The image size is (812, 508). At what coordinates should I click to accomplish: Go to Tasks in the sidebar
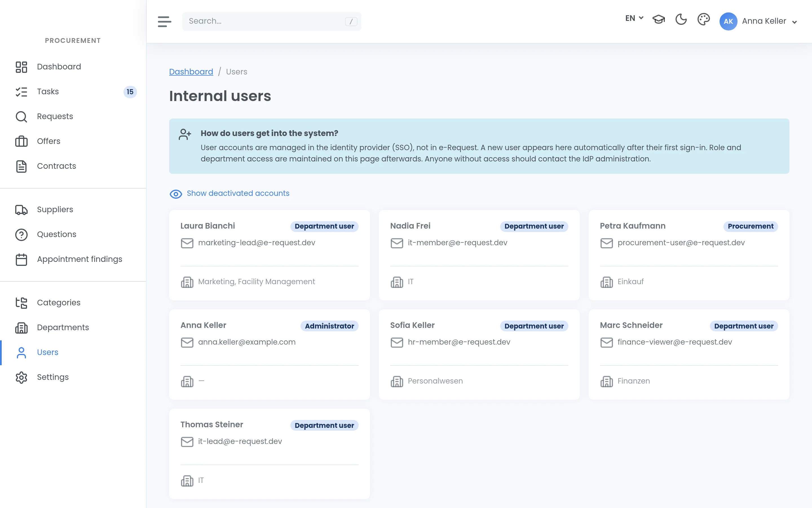73,91
